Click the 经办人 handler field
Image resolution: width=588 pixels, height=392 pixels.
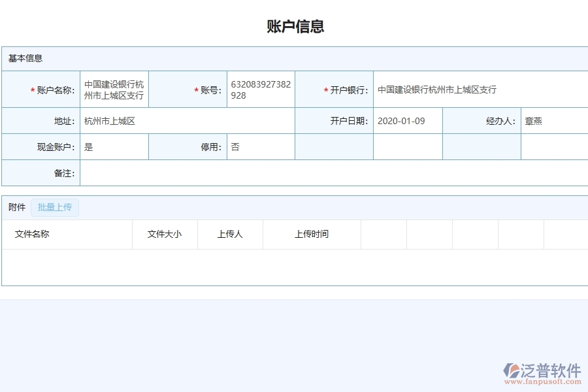tap(555, 120)
